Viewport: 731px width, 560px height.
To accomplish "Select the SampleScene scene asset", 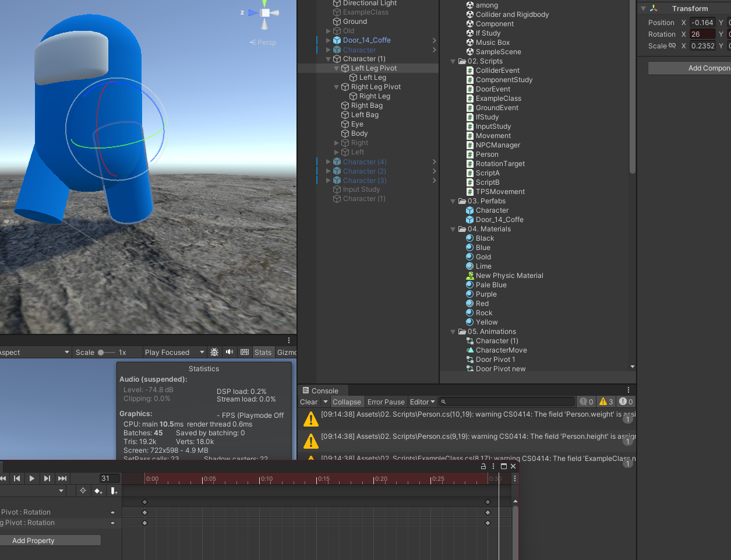I will tap(499, 52).
